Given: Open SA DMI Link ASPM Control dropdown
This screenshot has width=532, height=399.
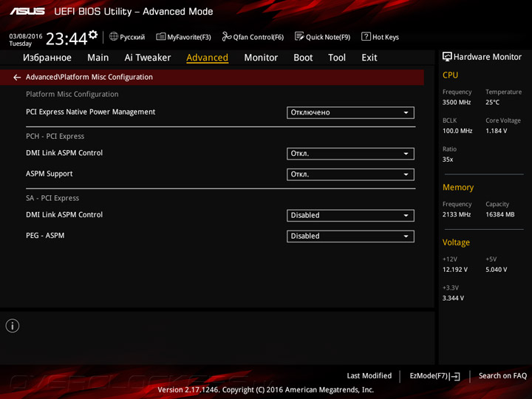Looking at the screenshot, I should pyautogui.click(x=350, y=216).
